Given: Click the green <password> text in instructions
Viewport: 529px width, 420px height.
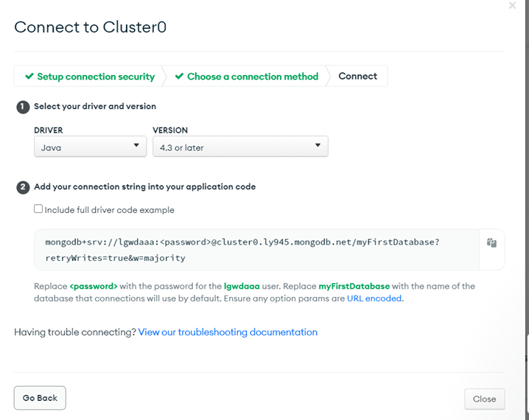Looking at the screenshot, I should (x=94, y=286).
